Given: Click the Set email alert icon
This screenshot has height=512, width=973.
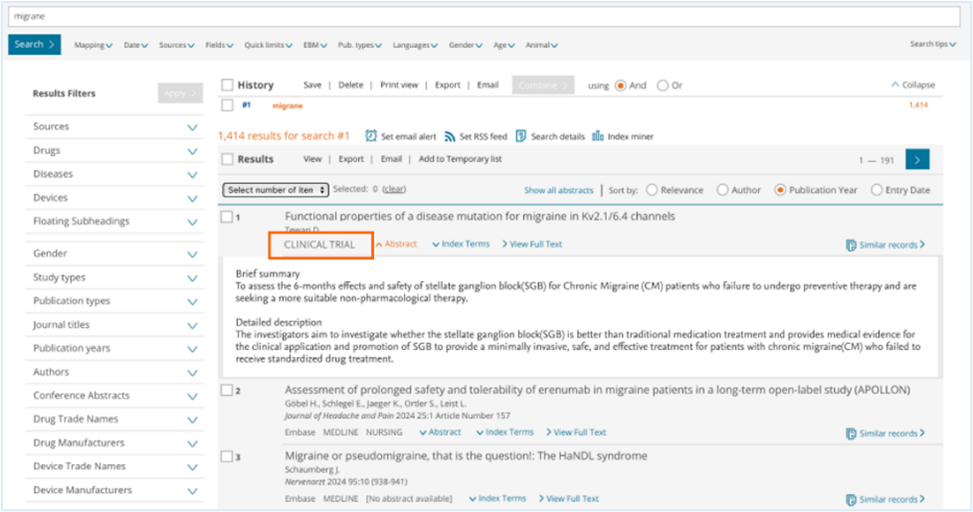Looking at the screenshot, I should tap(371, 136).
